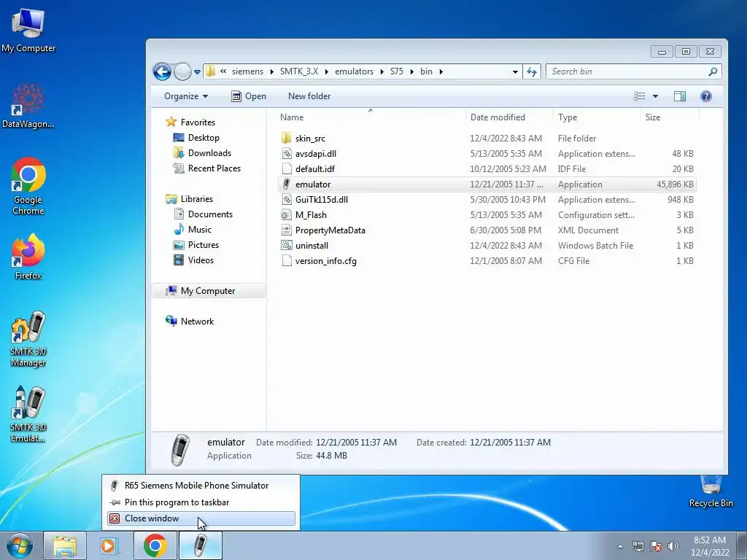Refresh the bin folder view

pyautogui.click(x=532, y=71)
